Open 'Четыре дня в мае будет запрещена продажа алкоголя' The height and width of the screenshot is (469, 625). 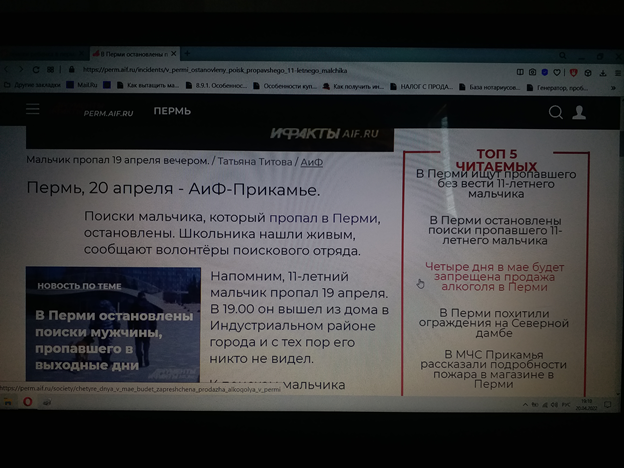click(494, 277)
